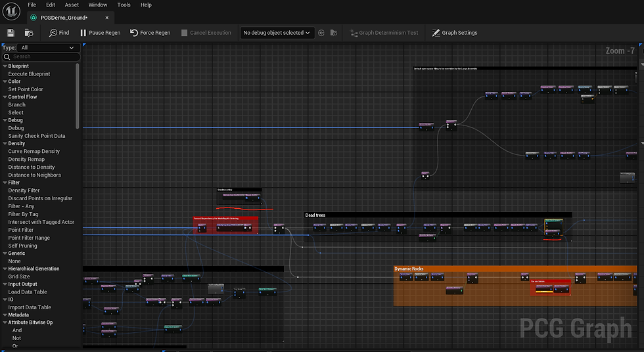The width and height of the screenshot is (644, 352).
Task: Select Density Filter entry
Action: coord(24,190)
